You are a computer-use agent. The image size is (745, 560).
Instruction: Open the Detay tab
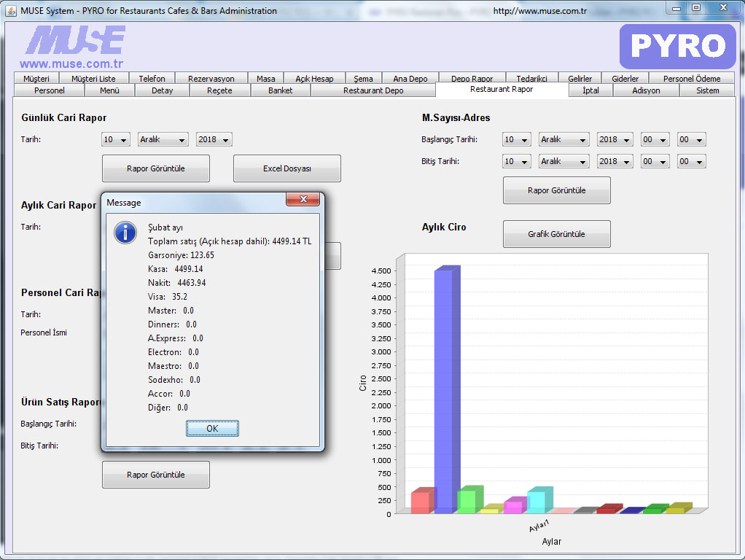point(163,90)
